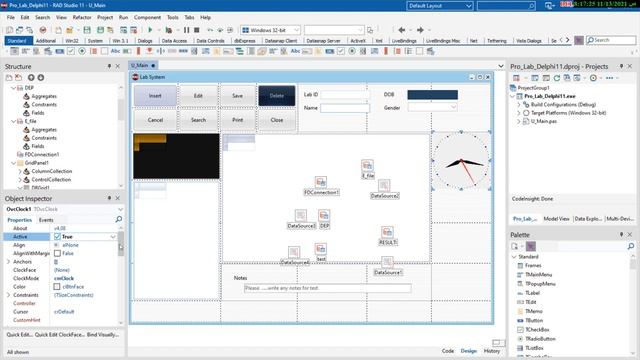This screenshot has height=360, width=640.
Task: Switch to the Data Access palette tab
Action: click(174, 41)
